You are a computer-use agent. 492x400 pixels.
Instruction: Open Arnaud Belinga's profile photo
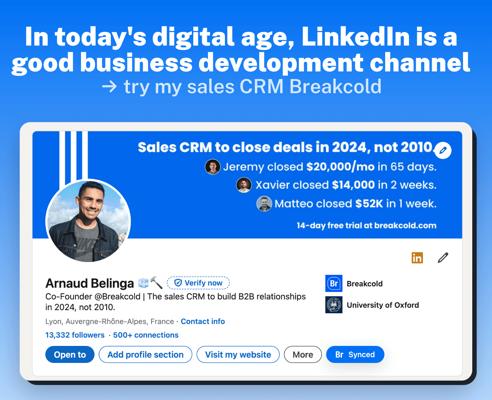(88, 221)
